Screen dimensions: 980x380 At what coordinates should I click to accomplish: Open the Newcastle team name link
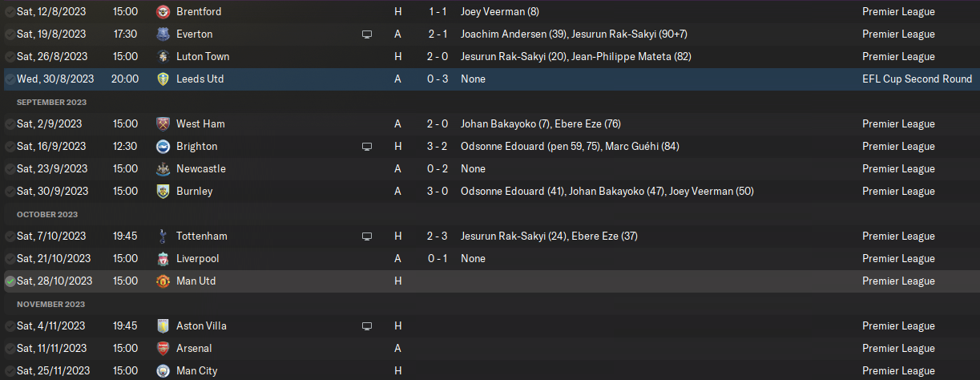coord(200,169)
